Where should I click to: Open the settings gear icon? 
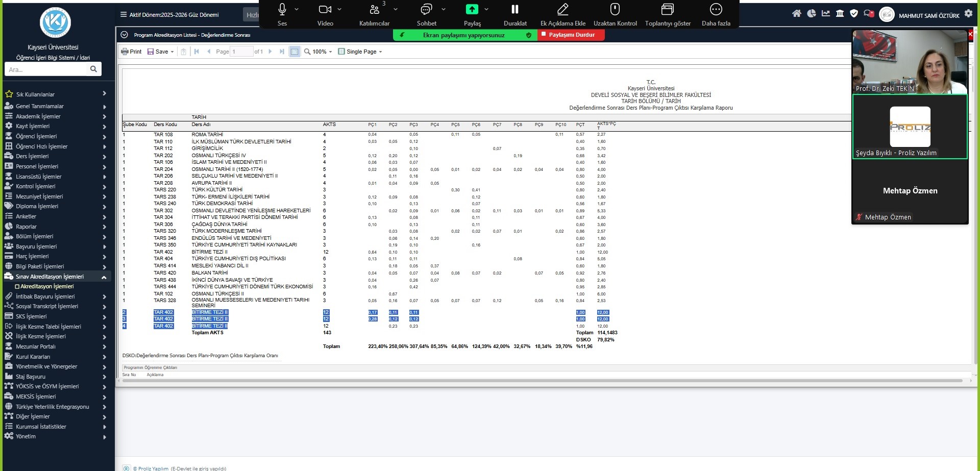tap(968, 14)
